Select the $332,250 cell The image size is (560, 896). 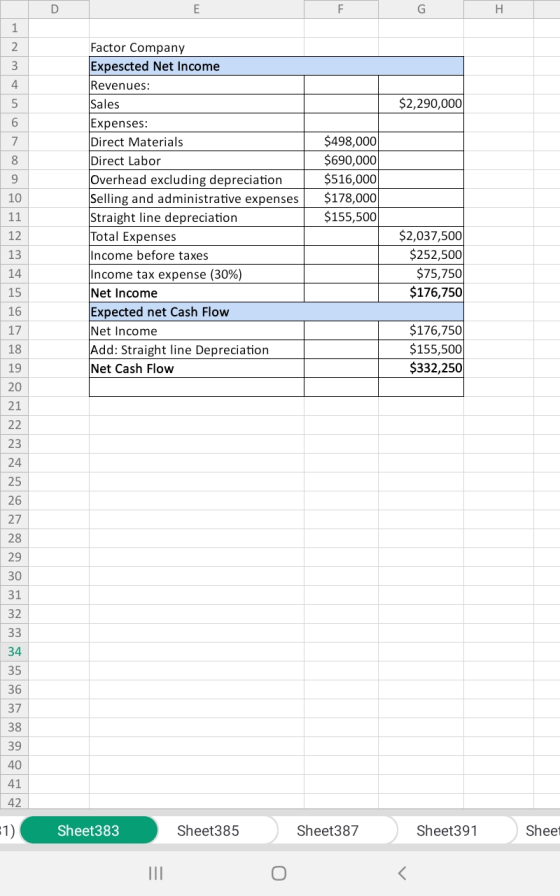[421, 368]
